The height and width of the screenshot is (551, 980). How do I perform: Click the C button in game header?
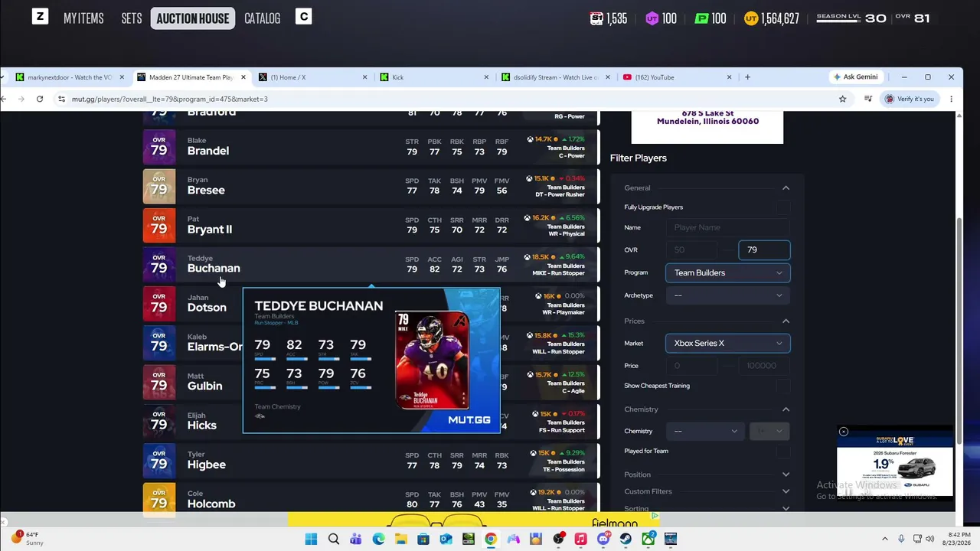coord(304,17)
